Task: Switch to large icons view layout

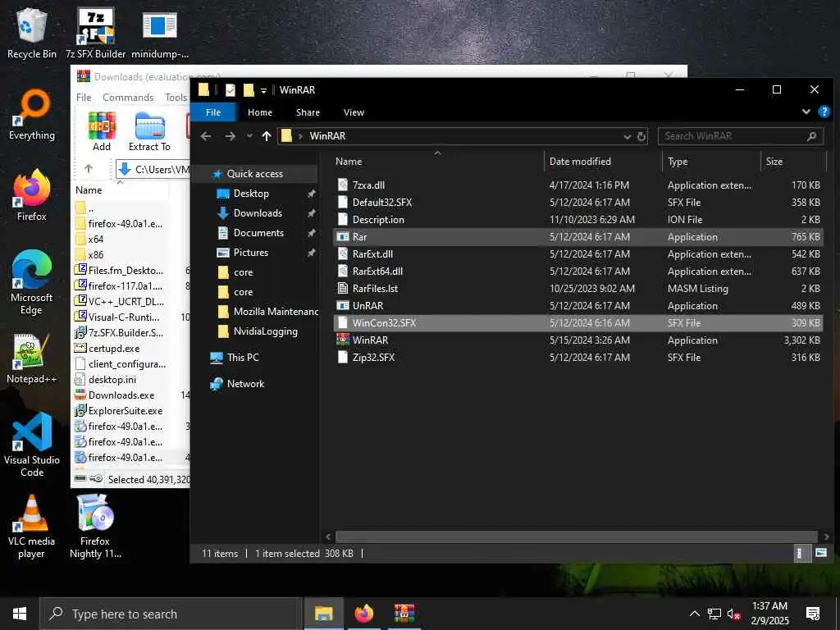Action: (x=820, y=553)
